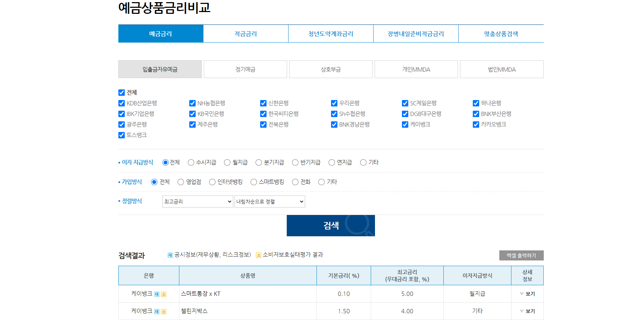This screenshot has height=320, width=644.
Task: Select 상호부금 sub-tab
Action: pos(331,69)
